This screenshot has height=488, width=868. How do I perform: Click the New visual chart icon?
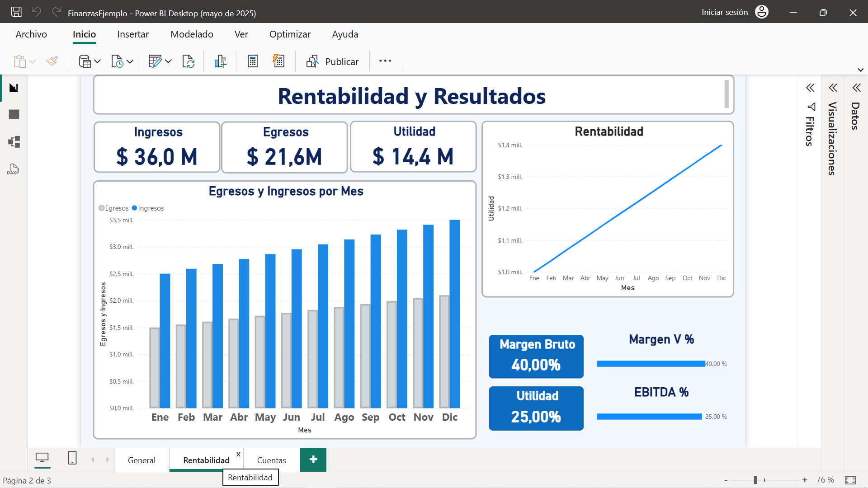click(220, 61)
